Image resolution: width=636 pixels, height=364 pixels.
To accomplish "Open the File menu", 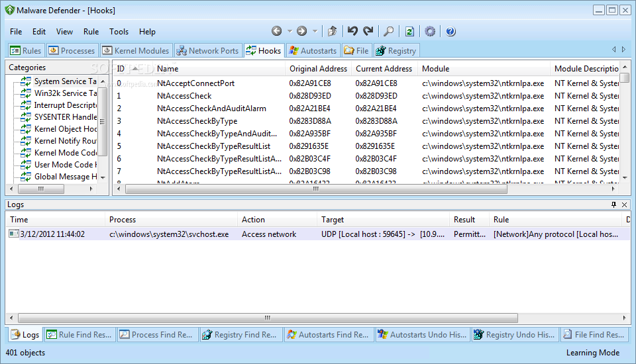I will [16, 32].
